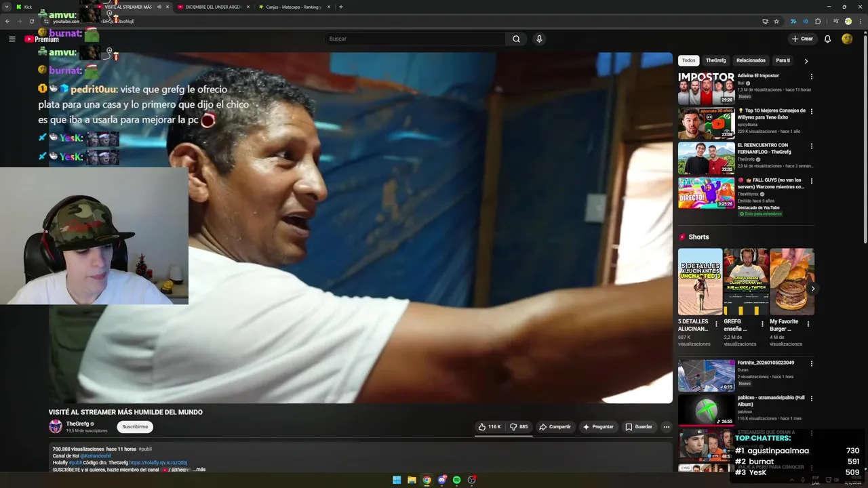This screenshot has width=868, height=488.
Task: Expand video description with ...más
Action: click(199, 469)
